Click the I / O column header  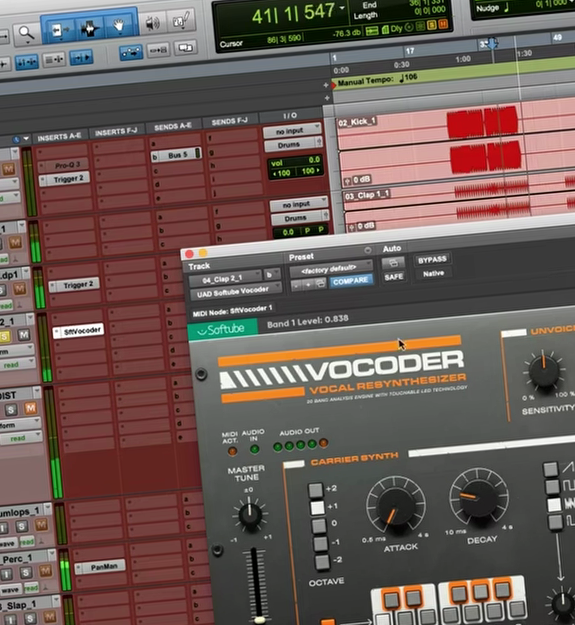coord(290,115)
